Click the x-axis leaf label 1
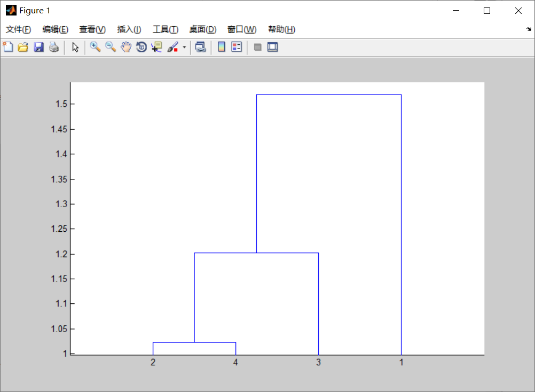Viewport: 535px width, 392px height. point(402,362)
